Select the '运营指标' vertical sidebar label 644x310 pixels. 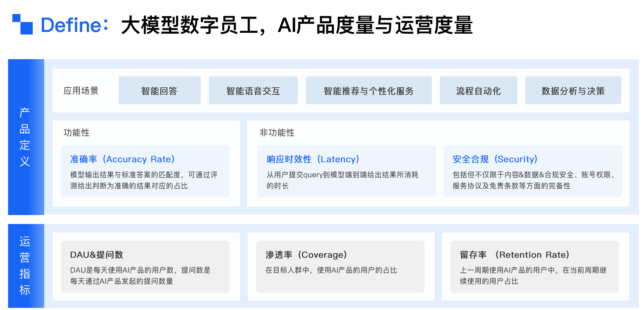(25, 266)
